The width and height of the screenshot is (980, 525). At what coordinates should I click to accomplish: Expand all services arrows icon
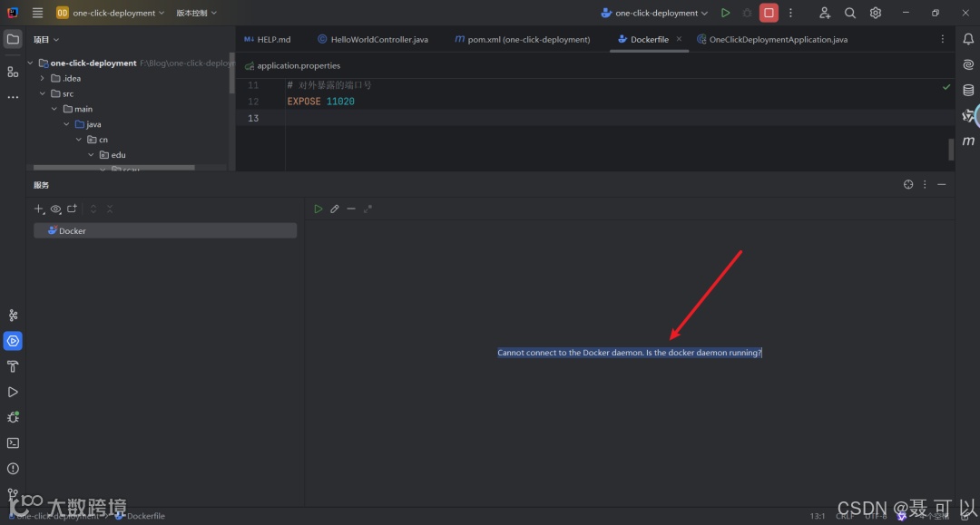93,209
